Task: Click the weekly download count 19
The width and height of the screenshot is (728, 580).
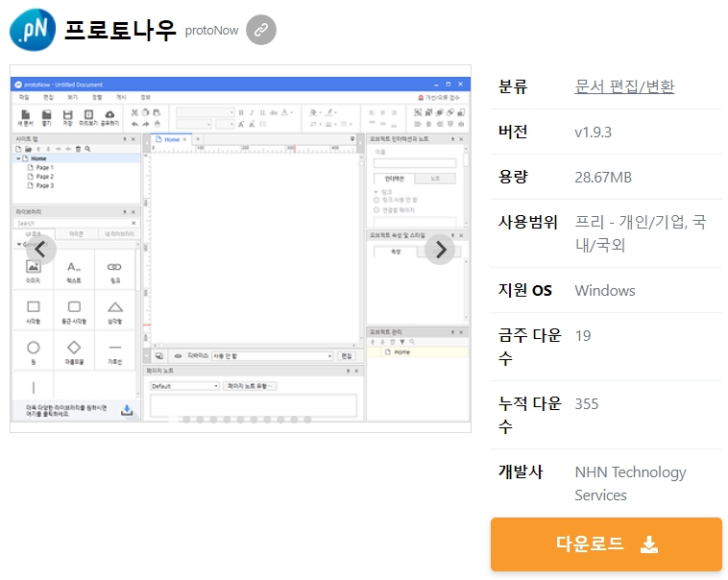Action: click(583, 336)
